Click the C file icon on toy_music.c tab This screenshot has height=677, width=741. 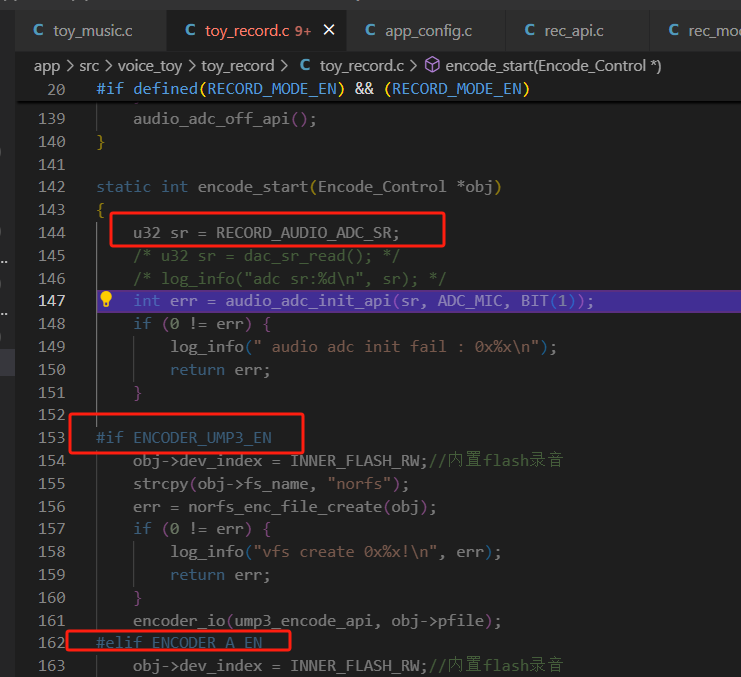[x=38, y=30]
